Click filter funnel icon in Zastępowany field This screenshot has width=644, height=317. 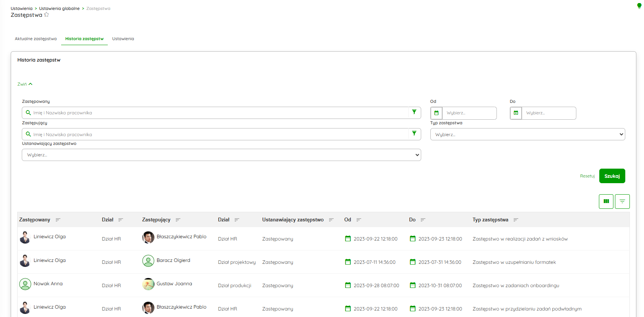414,112
